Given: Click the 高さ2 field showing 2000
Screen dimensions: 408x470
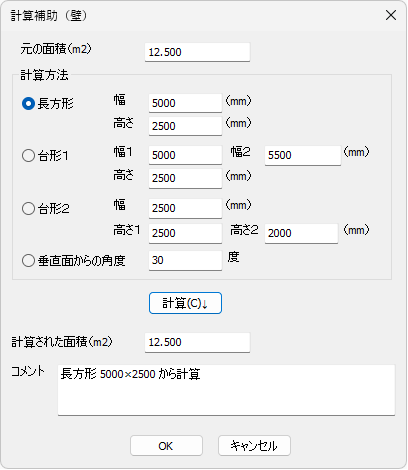Looking at the screenshot, I should pyautogui.click(x=301, y=233).
